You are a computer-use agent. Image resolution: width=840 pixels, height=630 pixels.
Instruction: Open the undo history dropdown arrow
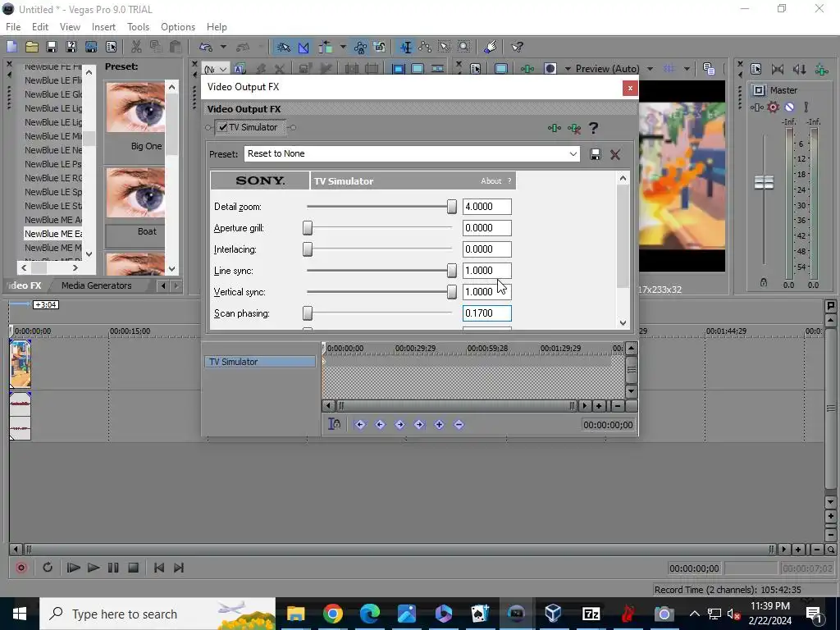pos(223,47)
